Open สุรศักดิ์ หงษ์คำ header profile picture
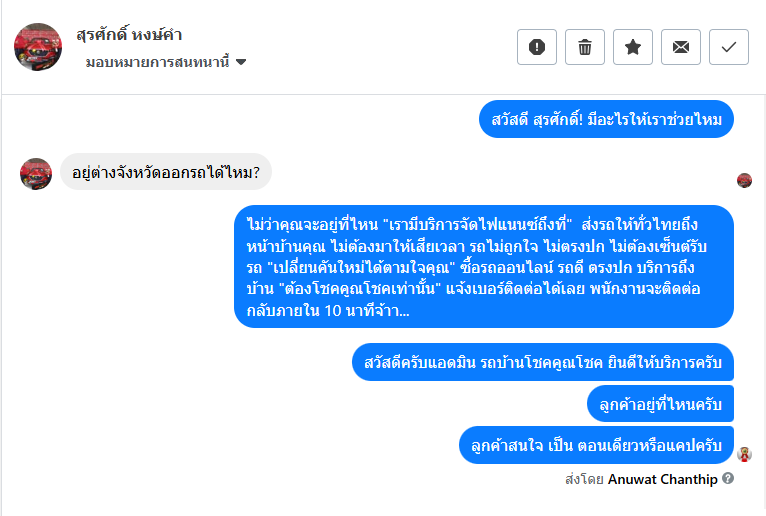The height and width of the screenshot is (516, 766). point(38,47)
